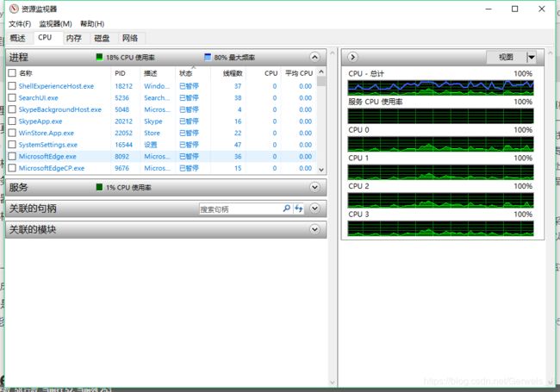Check the box for MicrosoftEdgeCP.exe
The height and width of the screenshot is (392, 560).
point(12,168)
